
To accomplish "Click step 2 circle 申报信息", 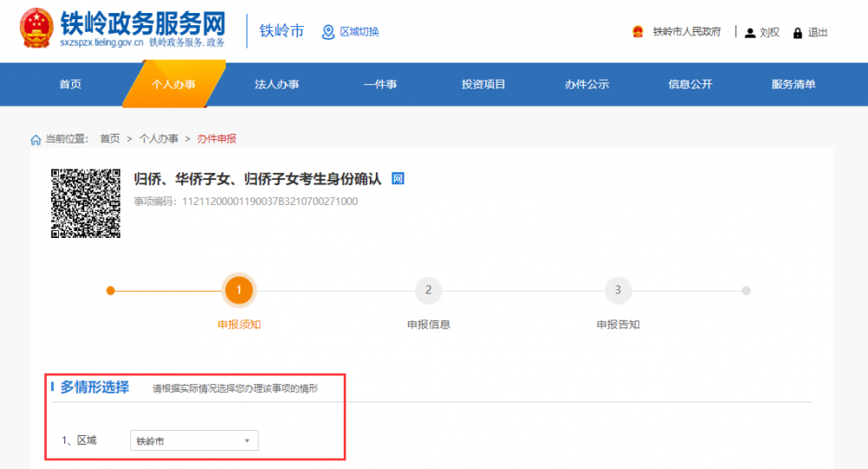I will pyautogui.click(x=429, y=290).
